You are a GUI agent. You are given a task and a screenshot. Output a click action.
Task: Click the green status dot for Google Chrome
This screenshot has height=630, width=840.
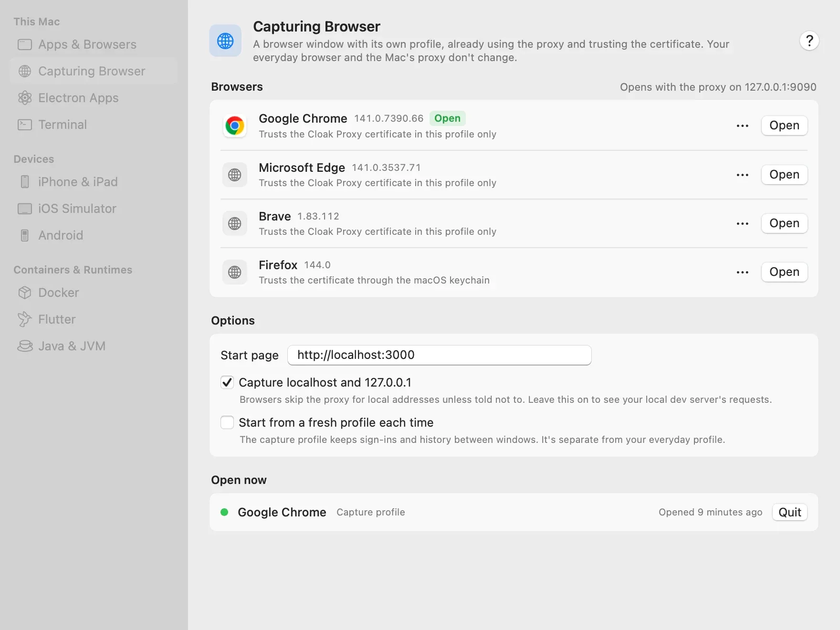(224, 512)
